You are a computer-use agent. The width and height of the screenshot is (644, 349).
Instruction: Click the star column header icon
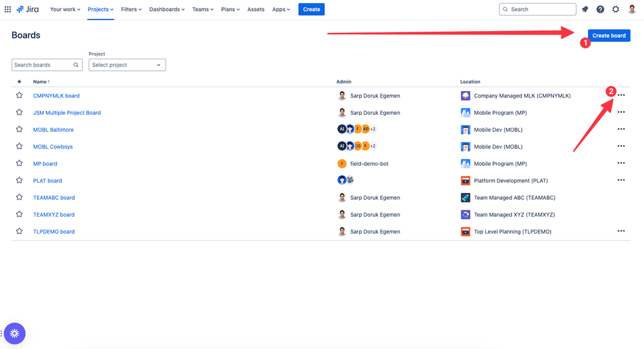click(19, 82)
